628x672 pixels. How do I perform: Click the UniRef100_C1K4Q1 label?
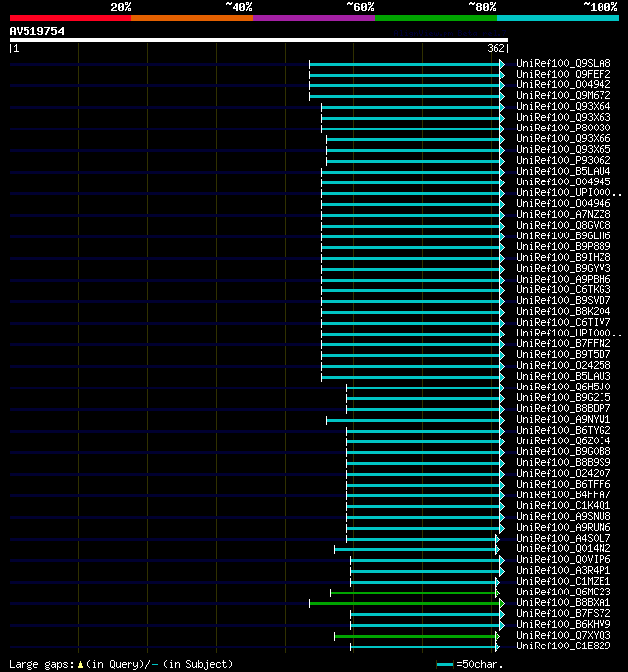pyautogui.click(x=563, y=505)
